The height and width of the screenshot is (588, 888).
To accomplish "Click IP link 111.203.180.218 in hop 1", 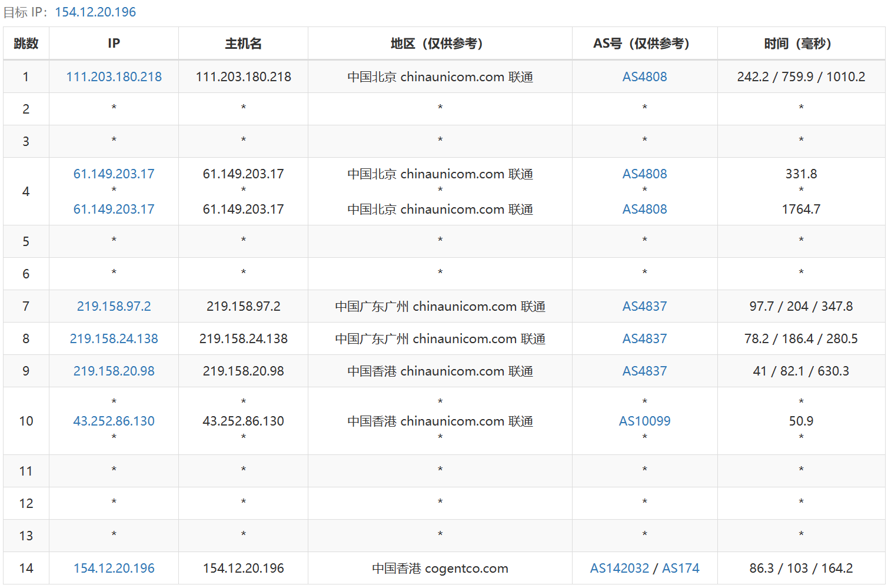I will [x=114, y=77].
